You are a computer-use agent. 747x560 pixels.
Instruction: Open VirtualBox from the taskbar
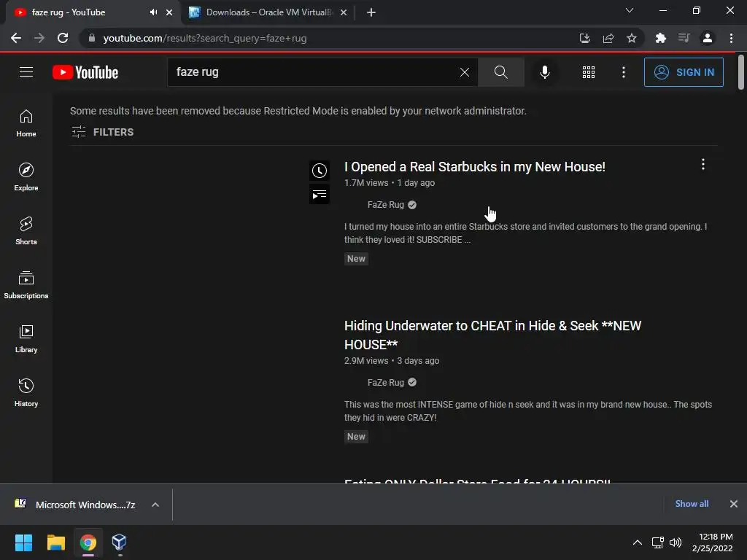pyautogui.click(x=119, y=542)
